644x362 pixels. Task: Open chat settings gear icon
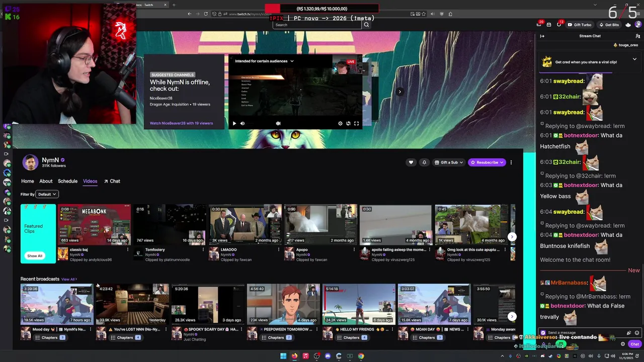click(x=623, y=344)
